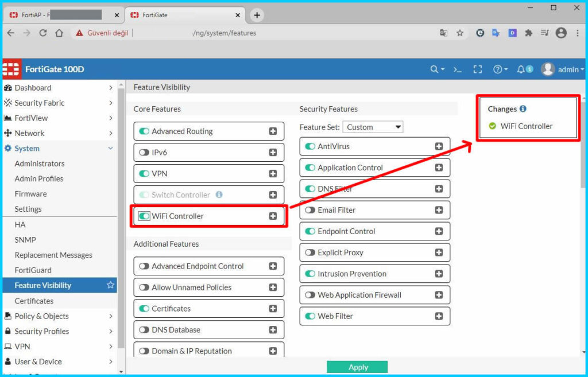
Task: Open the Settings sidebar link
Action: 28,209
